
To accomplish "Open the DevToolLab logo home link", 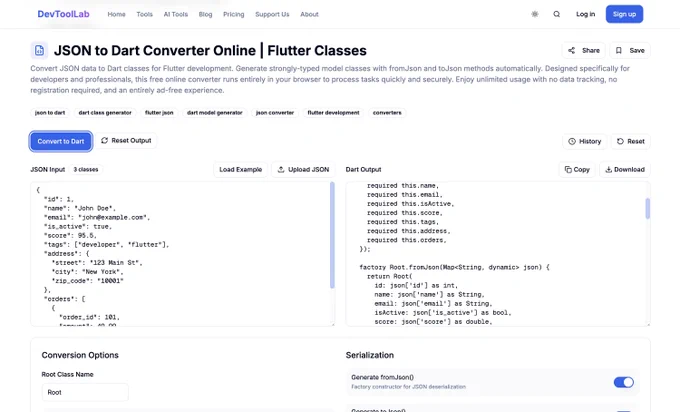I will click(x=63, y=14).
